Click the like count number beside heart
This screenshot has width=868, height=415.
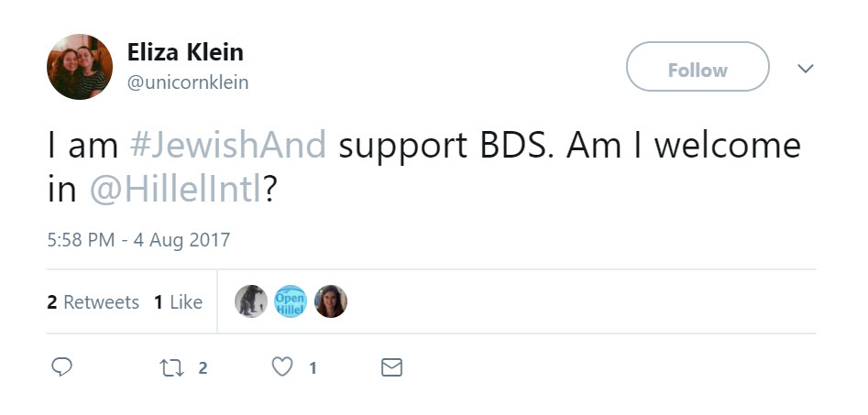313,368
